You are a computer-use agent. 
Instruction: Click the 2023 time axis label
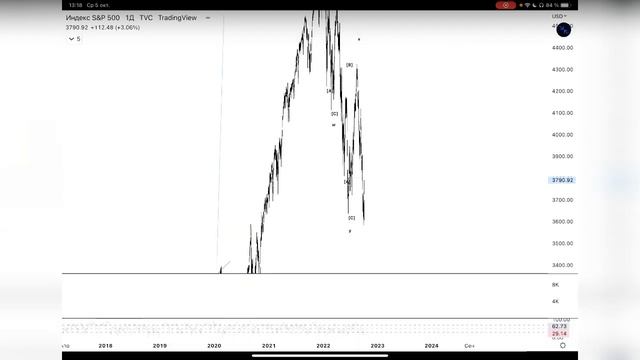pos(377,346)
